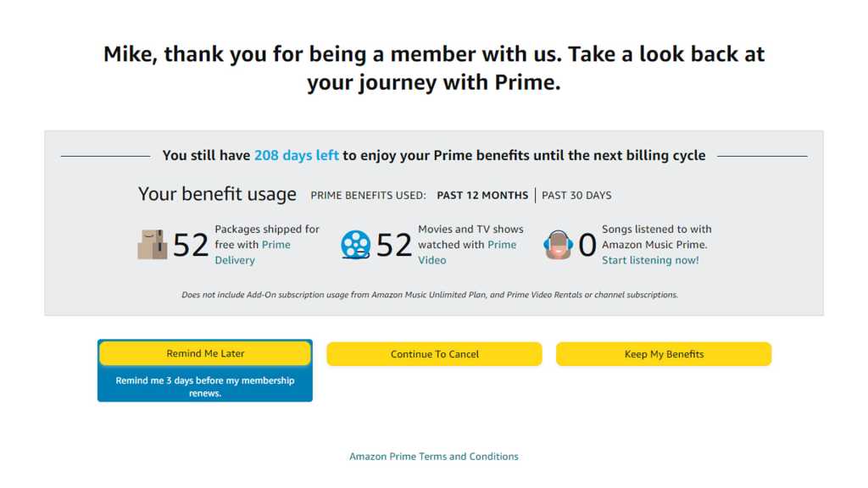Click Continue To Cancel

point(433,353)
